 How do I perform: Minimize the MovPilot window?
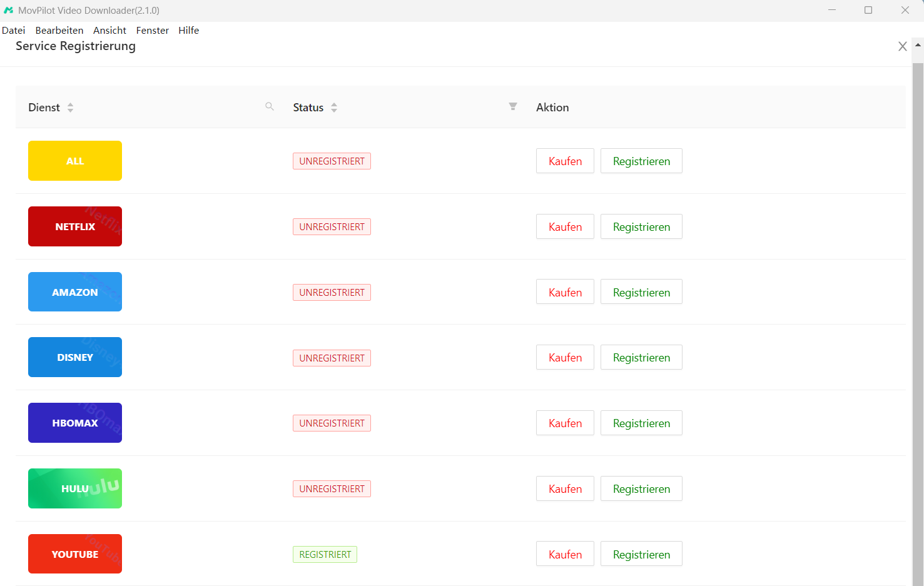pyautogui.click(x=832, y=10)
